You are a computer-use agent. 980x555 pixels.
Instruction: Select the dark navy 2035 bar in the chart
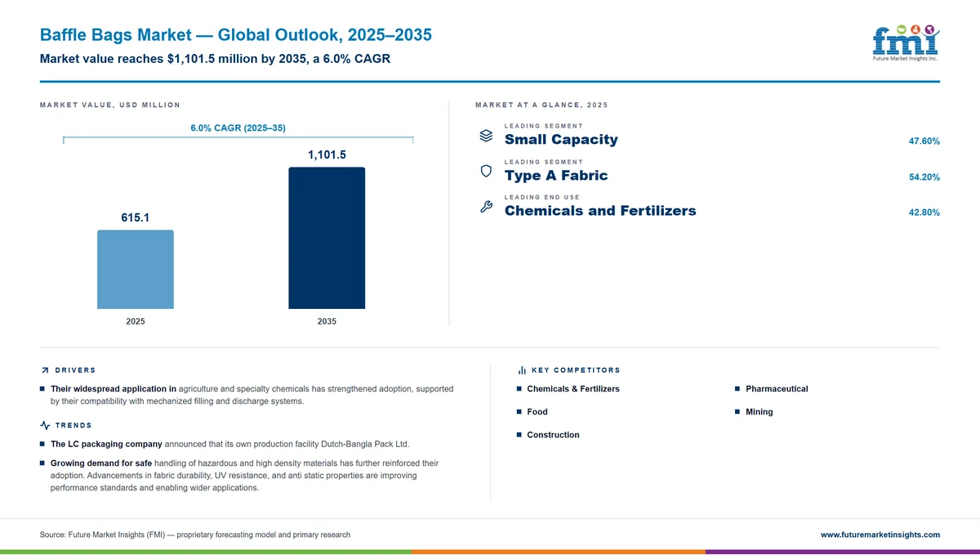327,239
